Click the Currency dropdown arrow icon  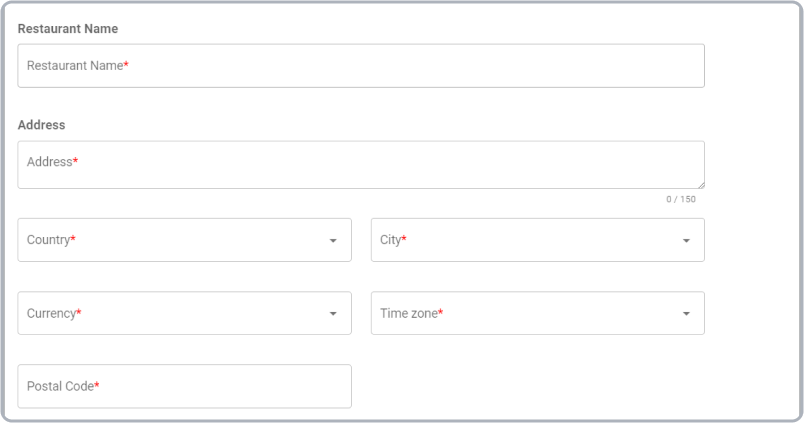(333, 314)
